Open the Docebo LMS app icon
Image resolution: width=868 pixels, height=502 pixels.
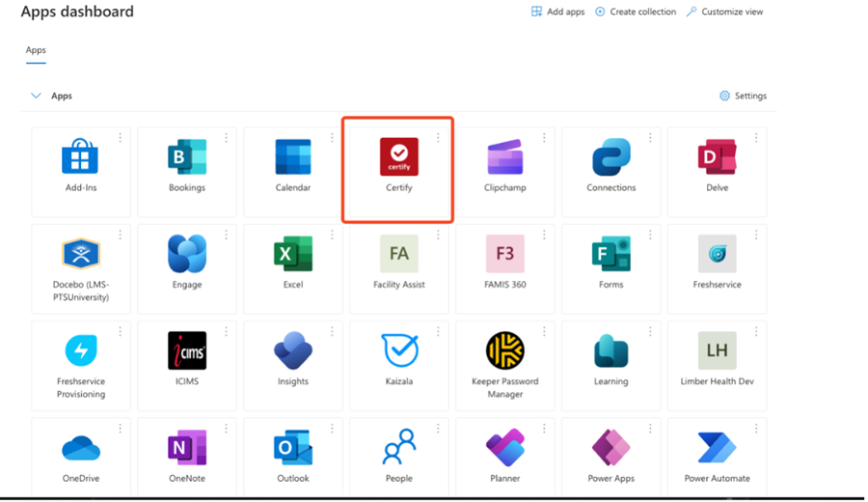point(81,254)
